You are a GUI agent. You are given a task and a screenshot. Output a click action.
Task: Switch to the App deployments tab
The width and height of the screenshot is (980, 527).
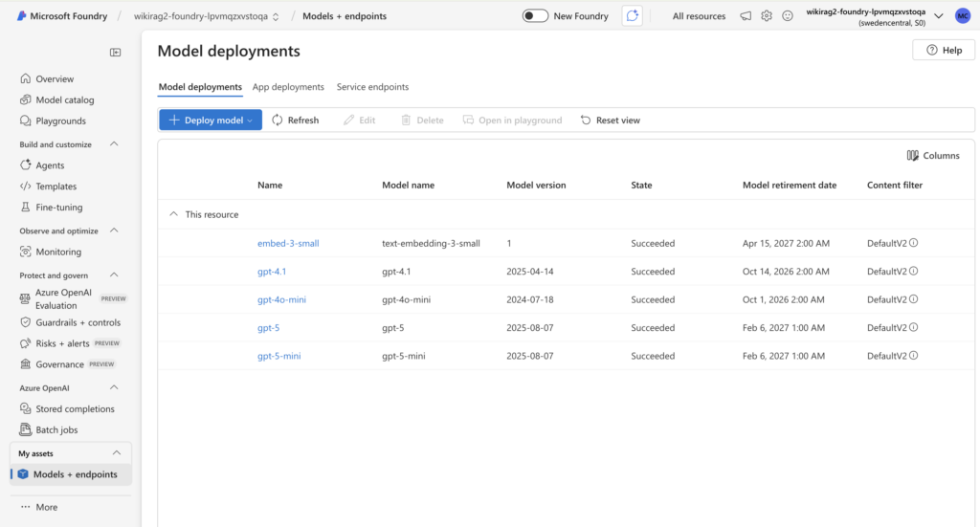288,87
